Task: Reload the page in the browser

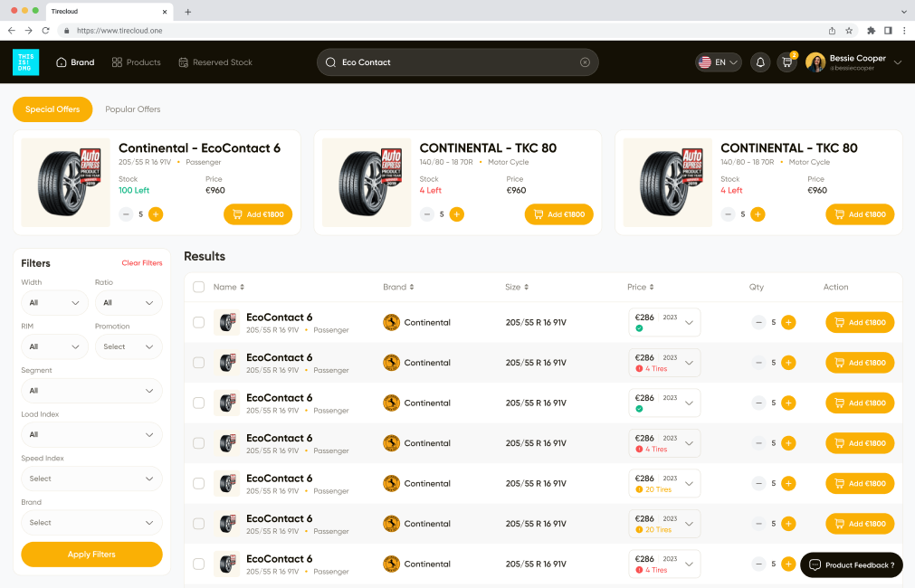Action: 45,31
